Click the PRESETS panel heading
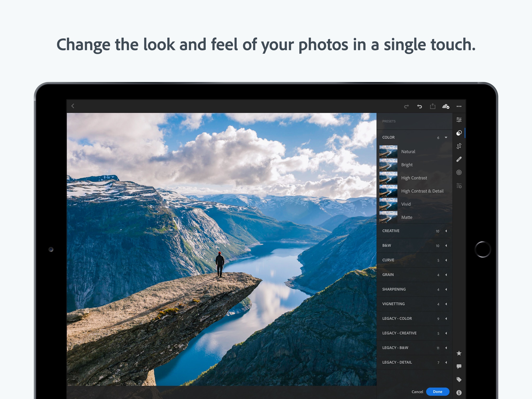 click(389, 121)
